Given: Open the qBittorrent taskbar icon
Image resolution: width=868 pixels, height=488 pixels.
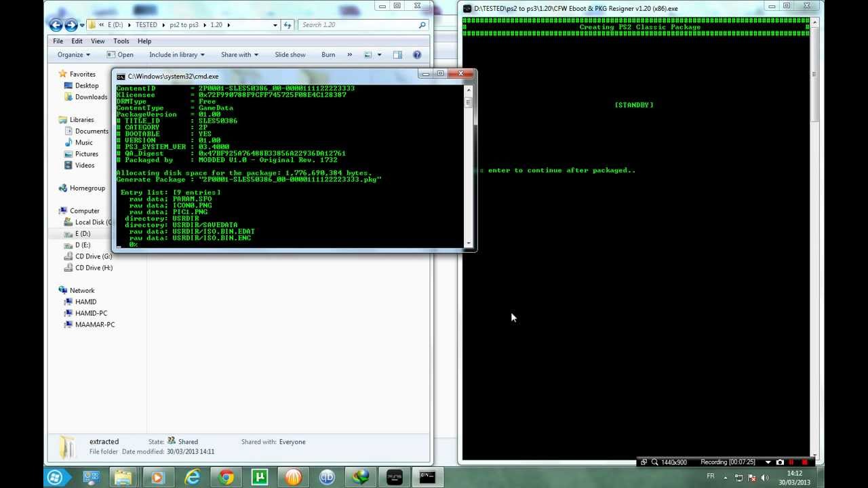Looking at the screenshot, I should [x=327, y=478].
